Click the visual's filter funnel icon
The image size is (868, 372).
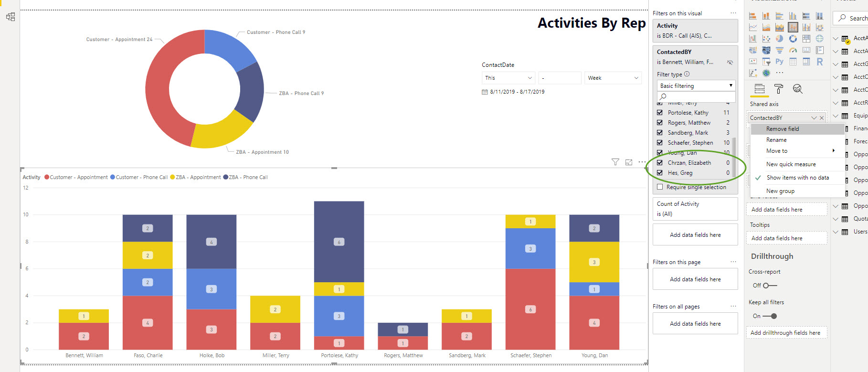coord(615,162)
